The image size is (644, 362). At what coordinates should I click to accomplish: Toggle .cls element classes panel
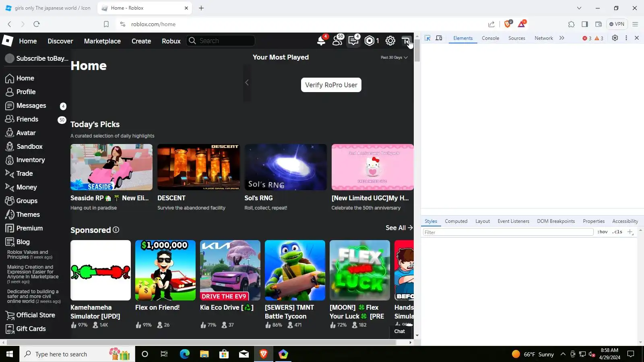pos(617,232)
